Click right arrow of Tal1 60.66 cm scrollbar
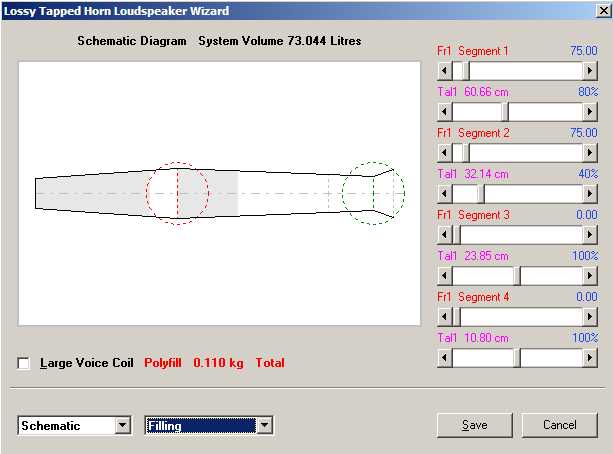 (x=590, y=112)
